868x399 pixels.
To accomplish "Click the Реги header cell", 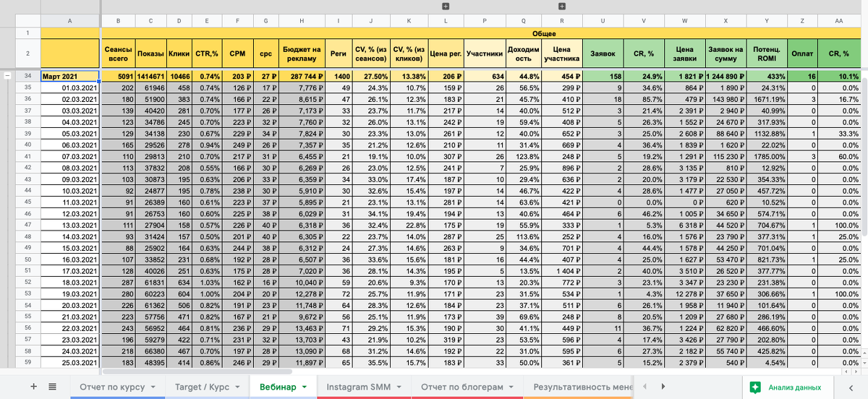I will pyautogui.click(x=338, y=53).
